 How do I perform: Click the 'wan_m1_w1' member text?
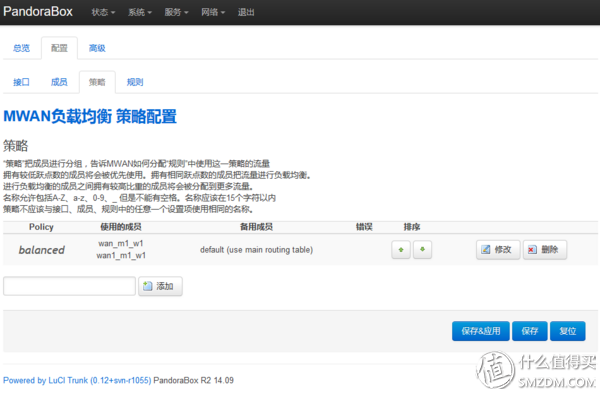point(121,244)
